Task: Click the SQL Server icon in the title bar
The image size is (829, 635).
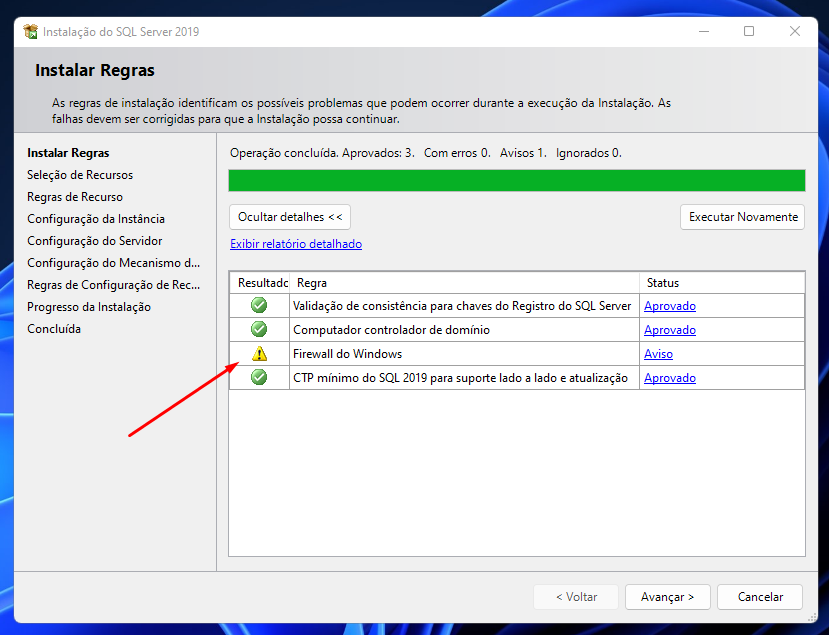Action: (30, 31)
